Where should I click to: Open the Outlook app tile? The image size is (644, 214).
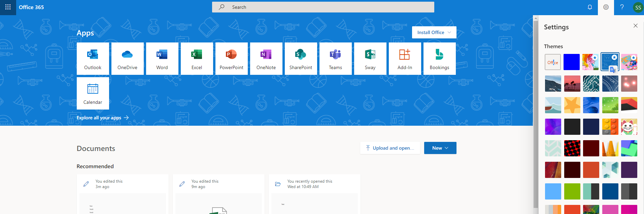(93, 59)
